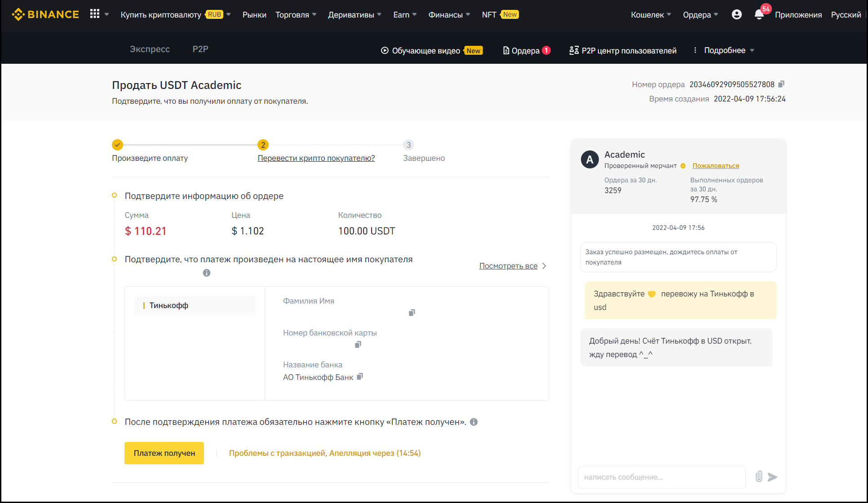Viewport: 868px width, 503px height.
Task: Select the Тинькофф payment method
Action: click(x=195, y=305)
